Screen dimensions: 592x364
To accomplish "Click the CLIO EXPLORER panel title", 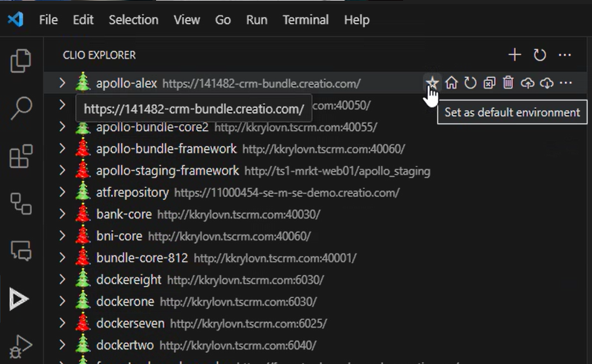I will (x=99, y=55).
